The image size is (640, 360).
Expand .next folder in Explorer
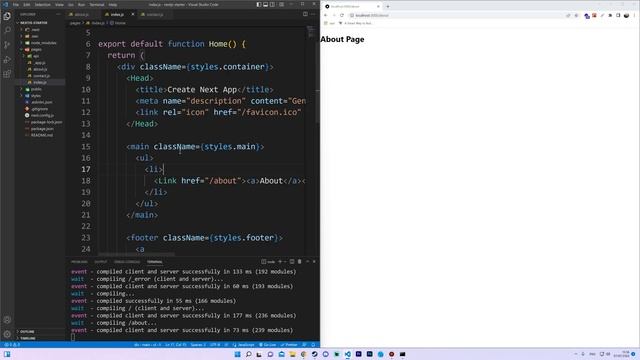tap(35, 29)
